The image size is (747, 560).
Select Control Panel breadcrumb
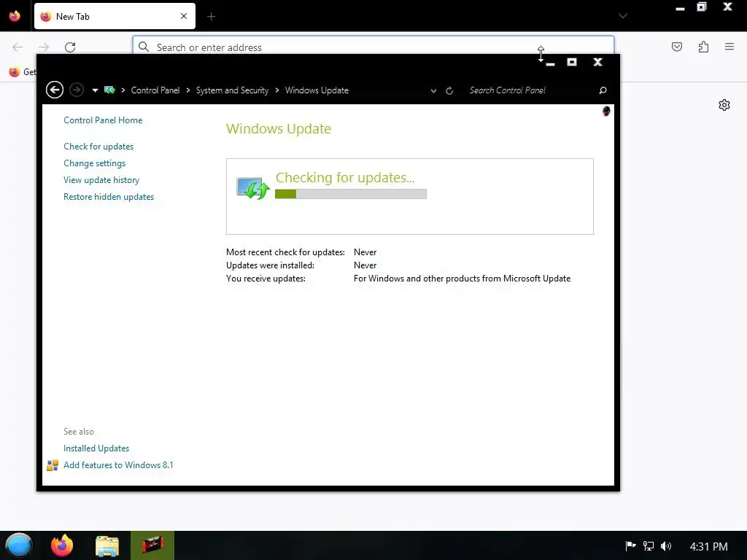point(155,90)
